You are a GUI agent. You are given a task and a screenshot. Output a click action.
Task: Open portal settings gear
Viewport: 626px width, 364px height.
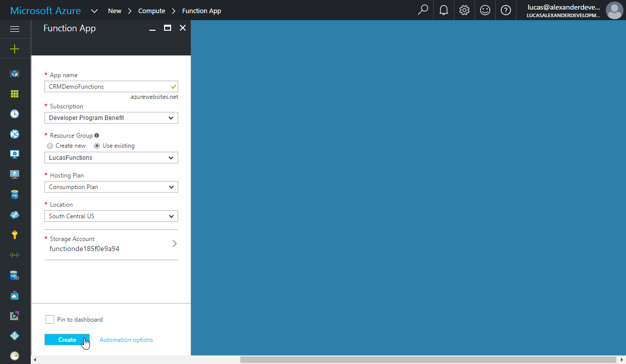coord(464,10)
